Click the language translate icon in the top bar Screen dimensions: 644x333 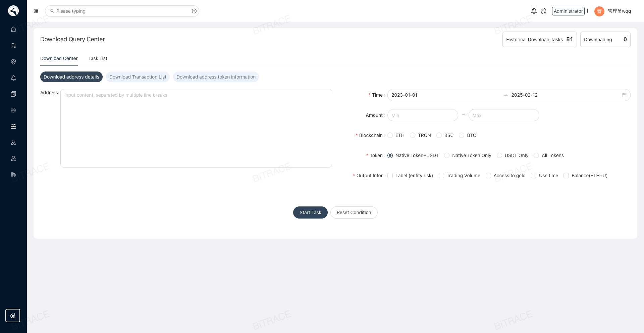(544, 11)
